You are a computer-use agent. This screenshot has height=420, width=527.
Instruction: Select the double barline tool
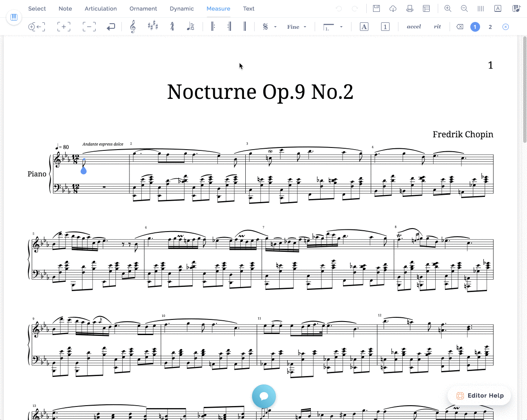coord(244,27)
